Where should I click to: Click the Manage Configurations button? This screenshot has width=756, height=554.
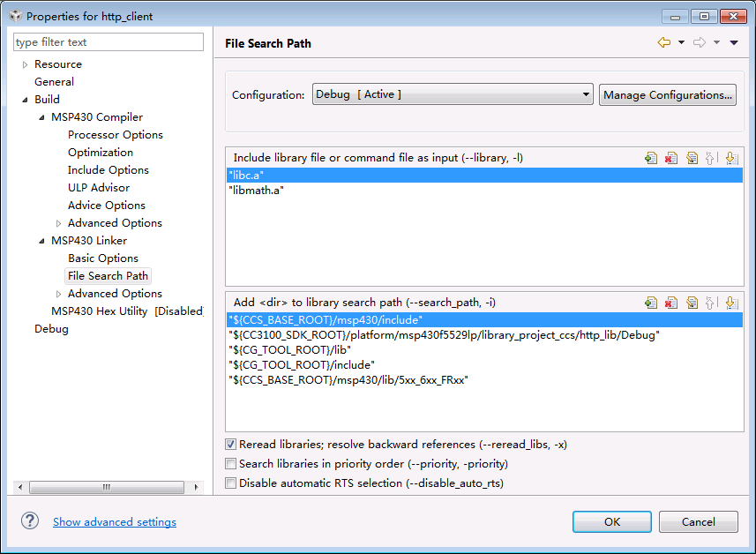click(668, 95)
